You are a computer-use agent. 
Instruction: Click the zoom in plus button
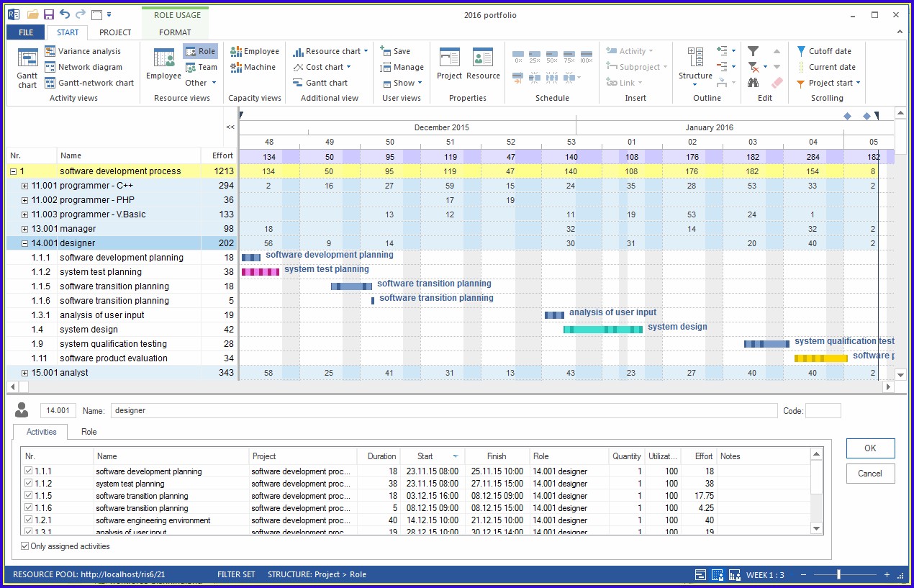pos(887,574)
